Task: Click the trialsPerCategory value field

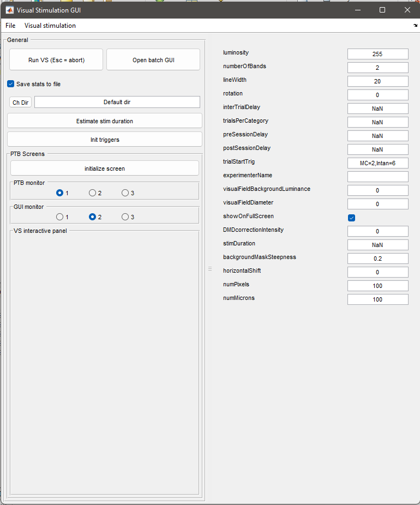Action: (x=378, y=122)
